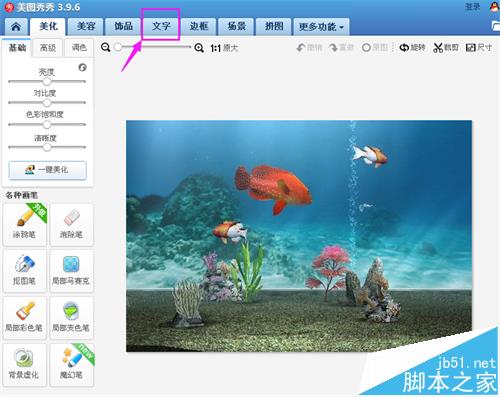The image size is (500, 397).
Task: Switch to the 文字 text tab
Action: point(161,26)
